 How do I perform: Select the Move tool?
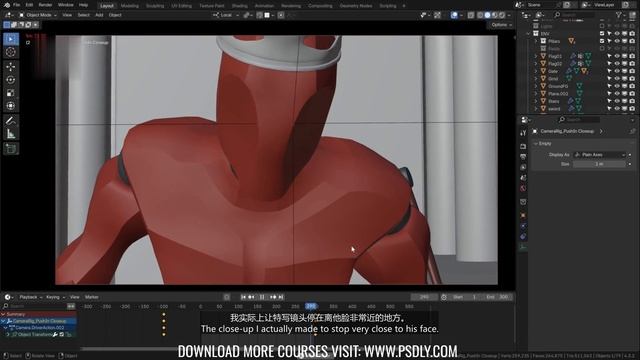tap(11, 67)
